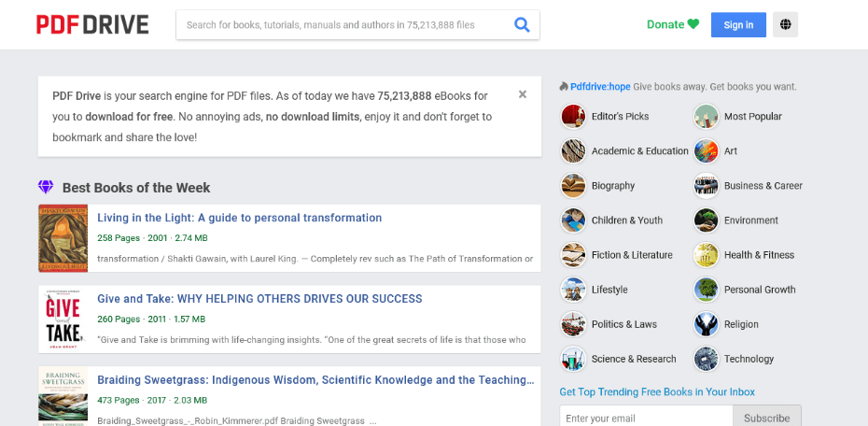Open the Braiding Sweetgrass book title
The image size is (868, 426).
pos(315,380)
